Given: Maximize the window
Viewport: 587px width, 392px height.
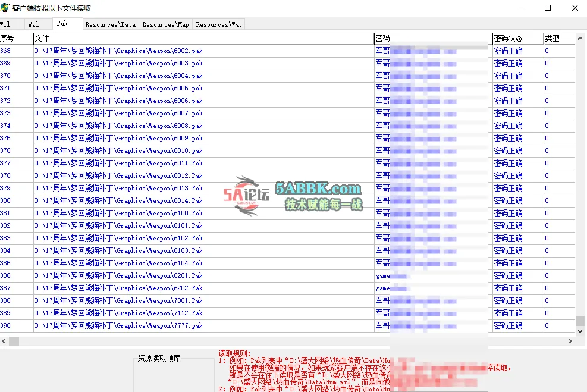Looking at the screenshot, I should (548, 8).
